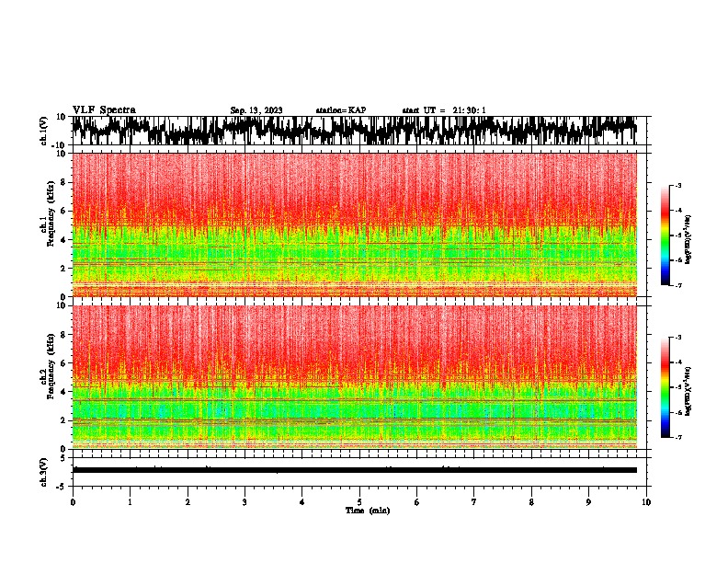728x563 pixels.
Task: Click the ch.2 spectrogram color bar
Action: pos(665,387)
